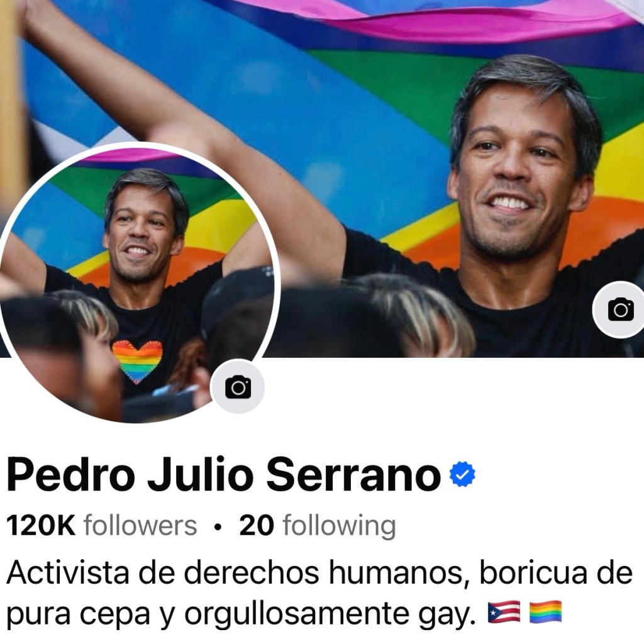Click the number "20" before following
644x644 pixels.
click(x=257, y=525)
